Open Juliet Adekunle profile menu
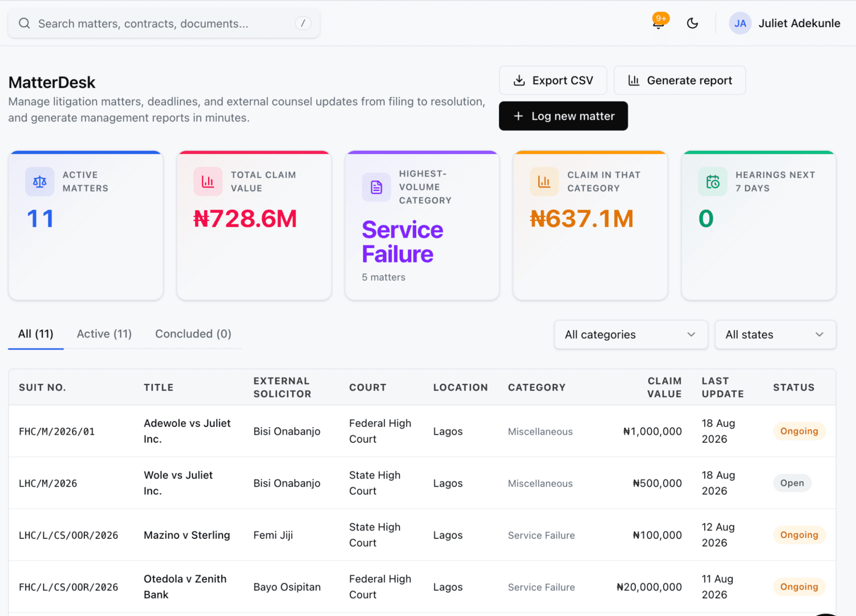 [x=785, y=23]
